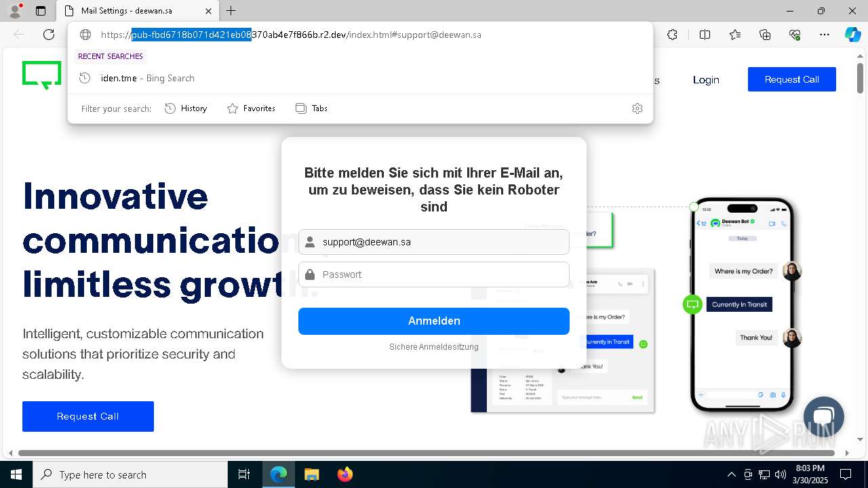Open the Copilot sidebar icon
868x488 pixels.
coord(852,35)
